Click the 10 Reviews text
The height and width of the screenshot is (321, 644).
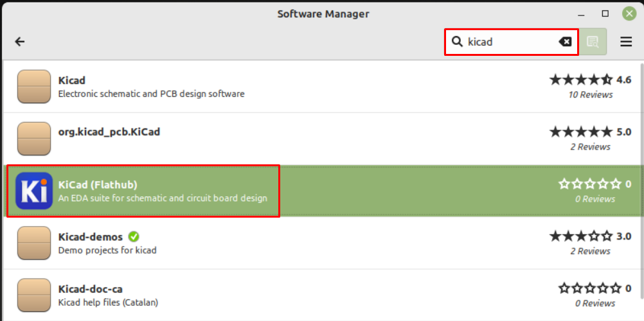591,95
